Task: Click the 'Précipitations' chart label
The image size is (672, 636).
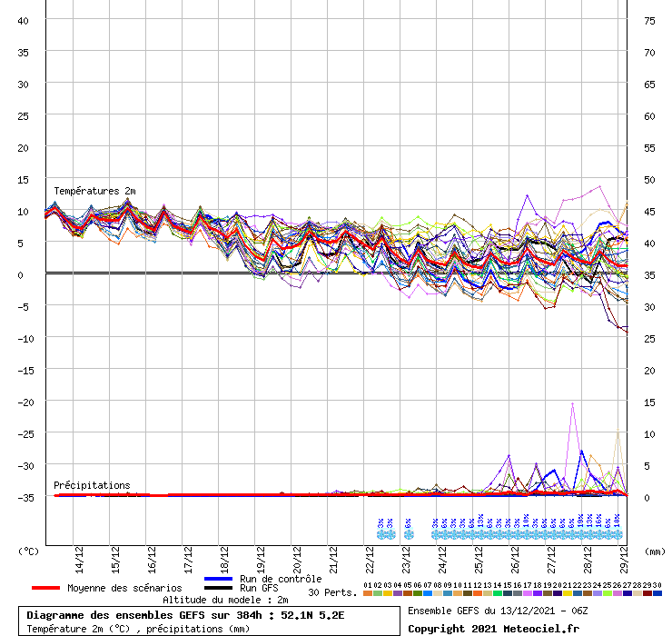Action: (x=92, y=485)
